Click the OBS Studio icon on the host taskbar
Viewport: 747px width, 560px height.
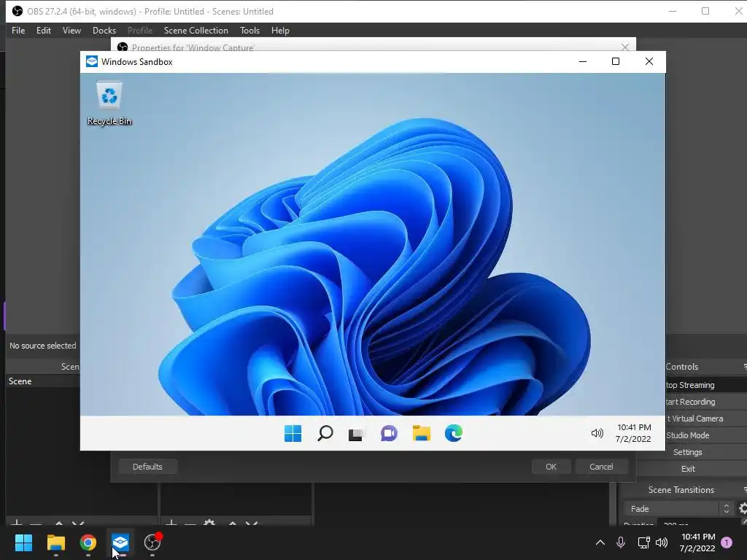pos(152,542)
